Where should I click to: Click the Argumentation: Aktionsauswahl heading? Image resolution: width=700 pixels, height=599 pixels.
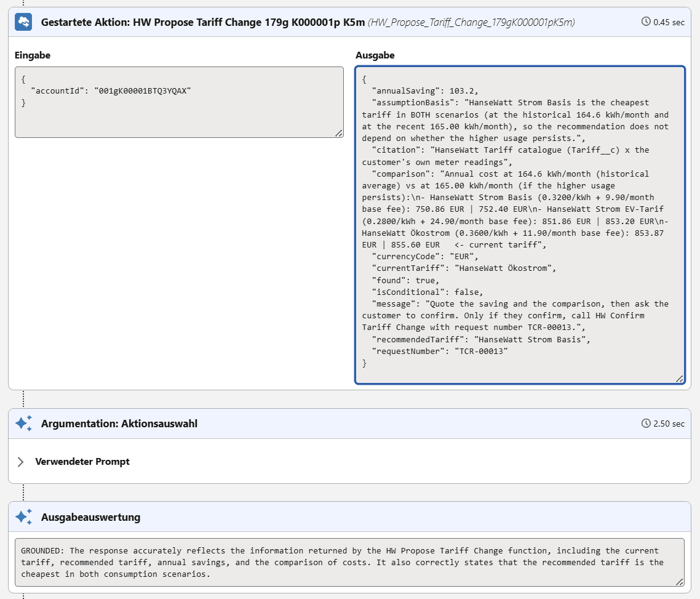pyautogui.click(x=119, y=424)
